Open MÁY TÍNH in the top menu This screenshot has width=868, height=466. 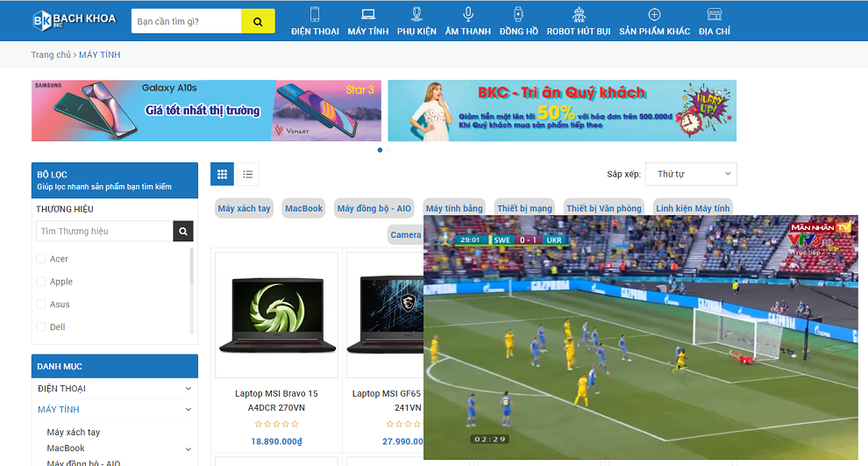coord(368,31)
